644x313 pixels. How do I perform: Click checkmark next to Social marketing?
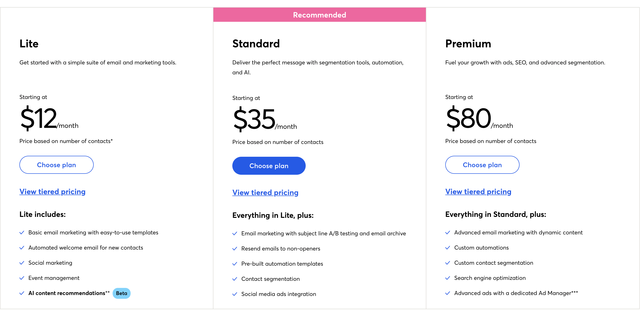[x=22, y=263]
